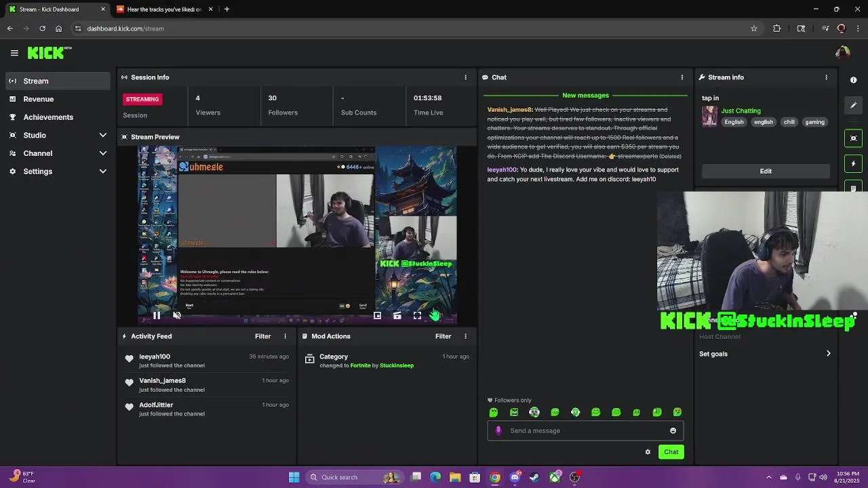Switch to the SoundCloud browser tab

[x=165, y=9]
